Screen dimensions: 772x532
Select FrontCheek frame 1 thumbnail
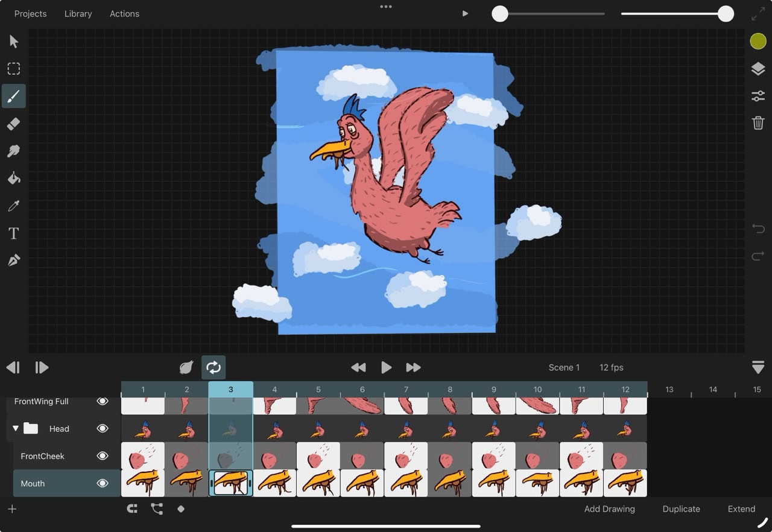pos(143,456)
